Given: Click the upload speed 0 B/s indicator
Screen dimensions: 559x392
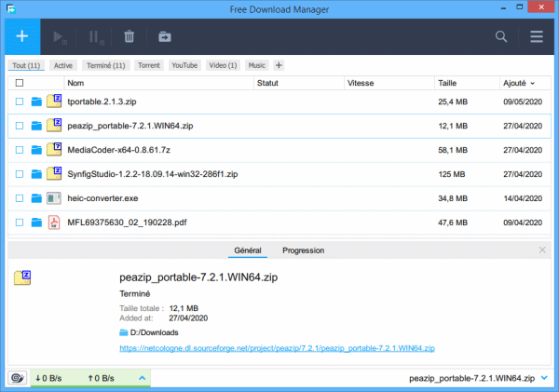Looking at the screenshot, I should (x=102, y=378).
